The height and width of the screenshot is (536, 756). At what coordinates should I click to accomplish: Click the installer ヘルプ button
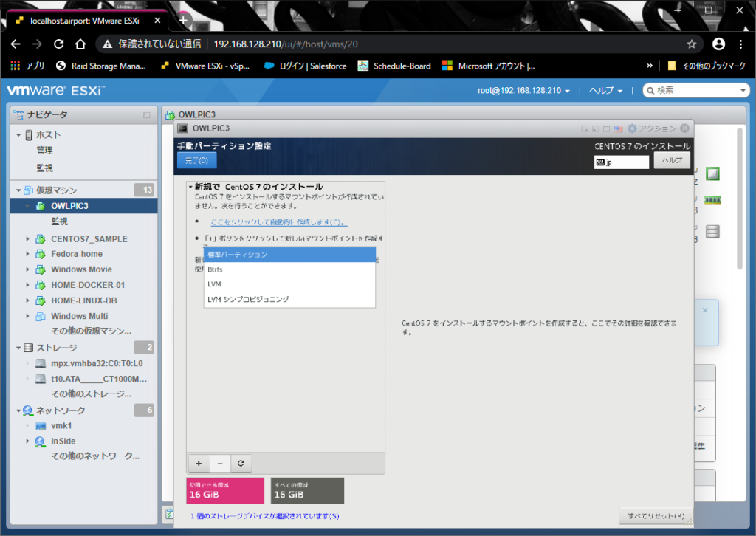point(672,160)
